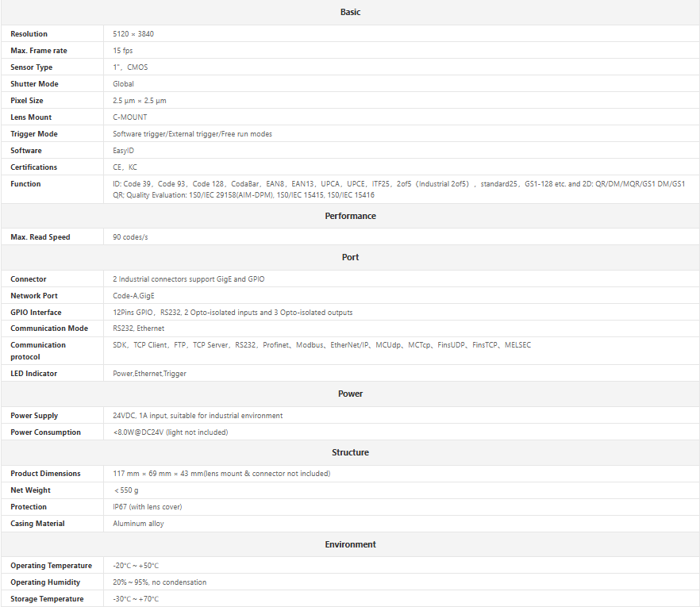Click the Aluminum alloy casing value
The height and width of the screenshot is (607, 700).
click(139, 524)
